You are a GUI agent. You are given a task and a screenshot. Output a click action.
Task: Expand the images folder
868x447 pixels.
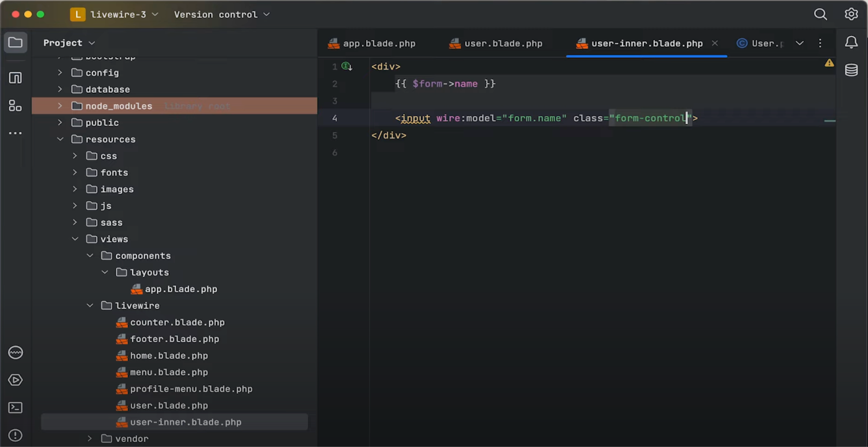75,189
